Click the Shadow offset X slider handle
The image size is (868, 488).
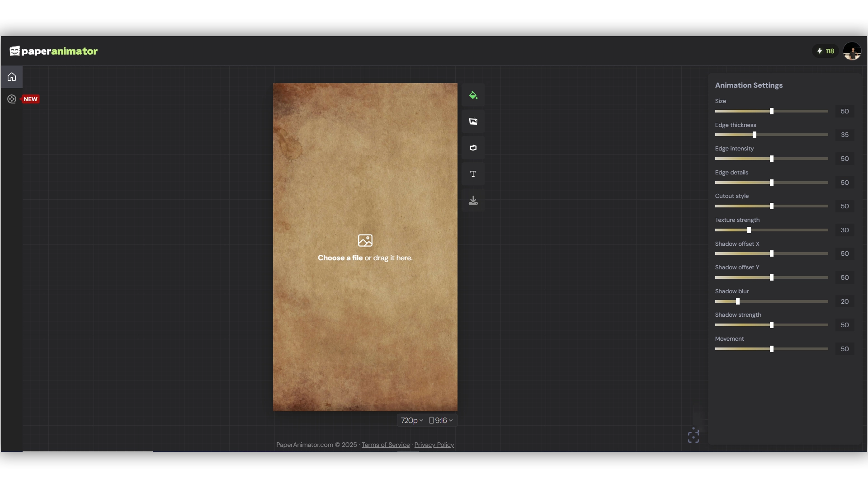pyautogui.click(x=772, y=253)
